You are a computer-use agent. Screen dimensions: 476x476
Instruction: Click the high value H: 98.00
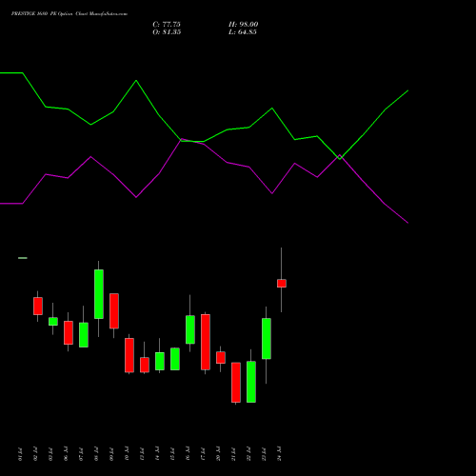pyautogui.click(x=243, y=25)
